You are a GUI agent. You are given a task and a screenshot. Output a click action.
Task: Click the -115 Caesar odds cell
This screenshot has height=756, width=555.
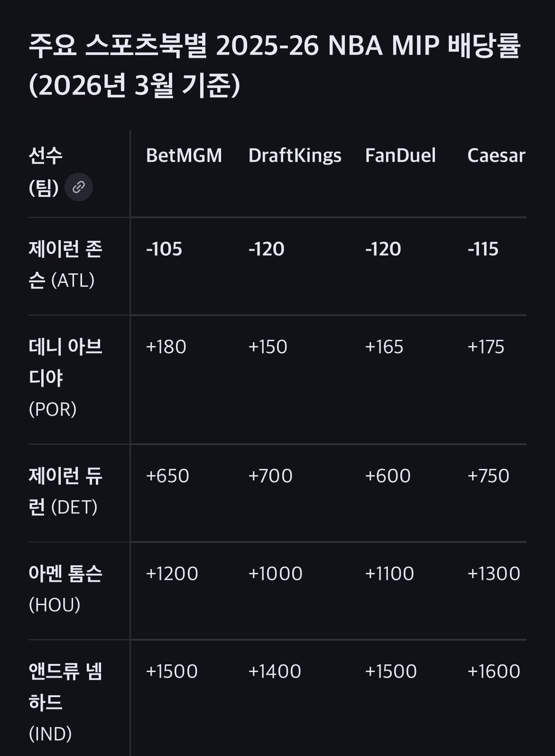click(483, 249)
